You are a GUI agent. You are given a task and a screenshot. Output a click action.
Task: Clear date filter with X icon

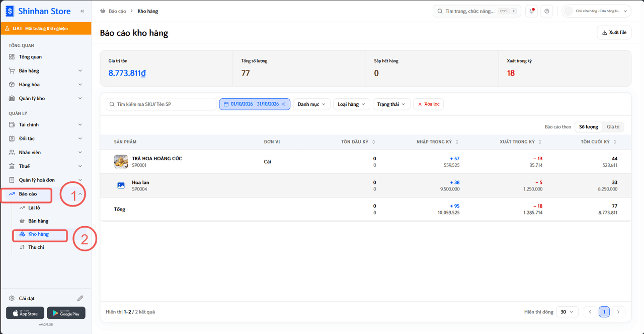point(283,104)
